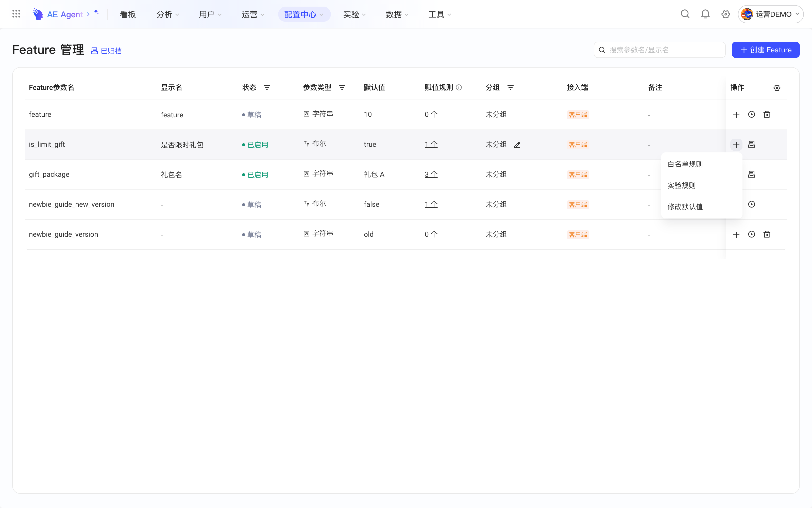812x508 pixels.
Task: Open the app grid launcher icon
Action: tap(16, 14)
